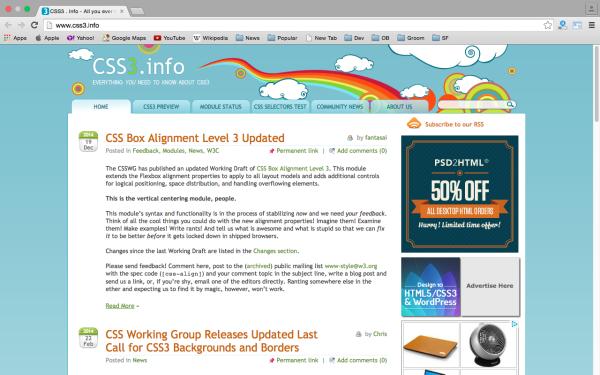Open author fantasai's link
This screenshot has width=600, height=375.
click(x=376, y=137)
